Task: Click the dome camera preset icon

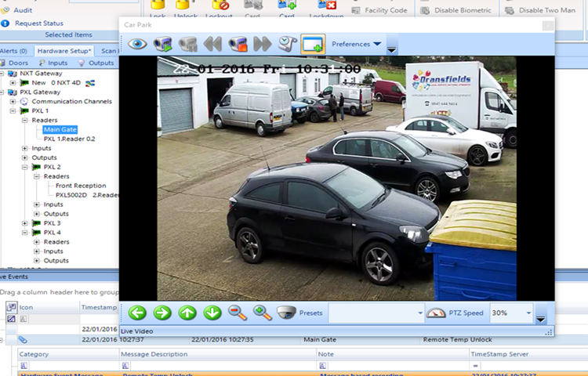Action: click(287, 313)
